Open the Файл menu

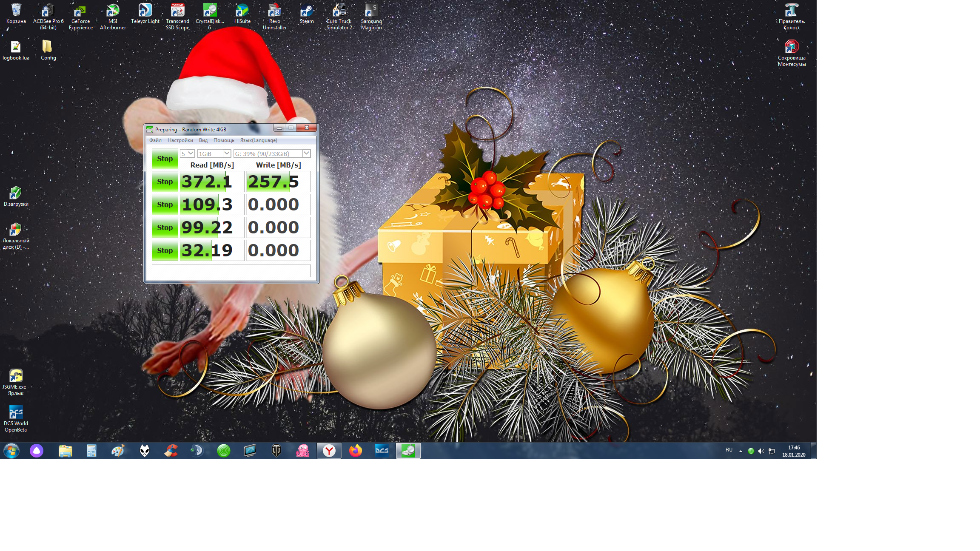[x=155, y=140]
